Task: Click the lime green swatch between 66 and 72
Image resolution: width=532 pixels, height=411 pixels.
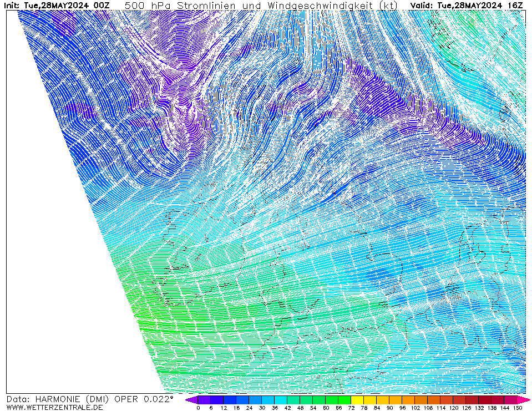Action: pos(345,400)
